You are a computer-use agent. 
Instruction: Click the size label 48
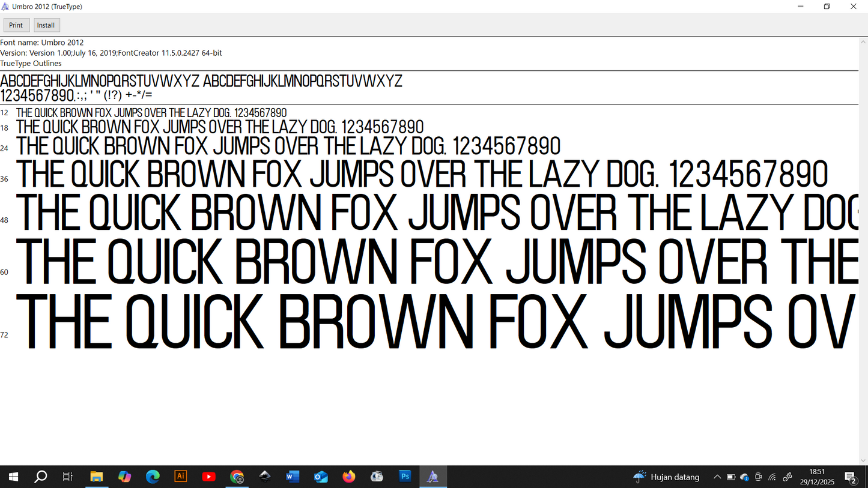(4, 220)
